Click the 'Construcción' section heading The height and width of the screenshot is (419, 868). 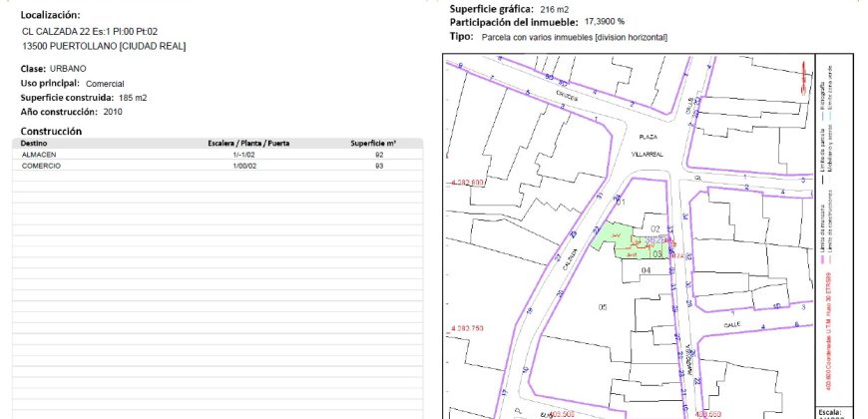[51, 131]
